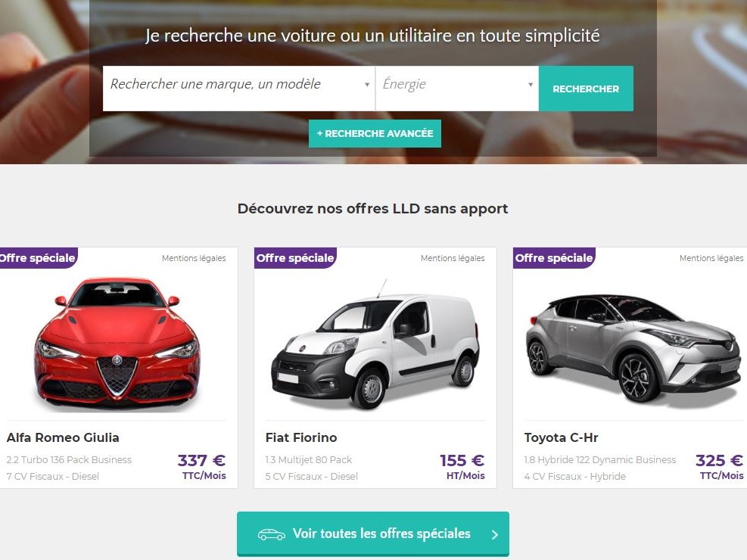The width and height of the screenshot is (747, 560).
Task: Open 'Mentions légales' on Toyota C-Hr card
Action: click(x=711, y=258)
